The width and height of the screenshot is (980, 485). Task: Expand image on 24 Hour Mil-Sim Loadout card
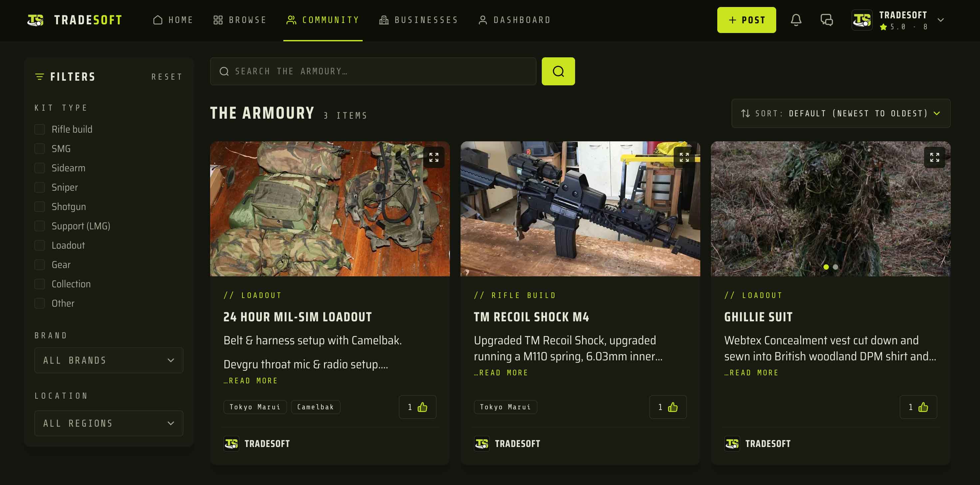pyautogui.click(x=434, y=157)
